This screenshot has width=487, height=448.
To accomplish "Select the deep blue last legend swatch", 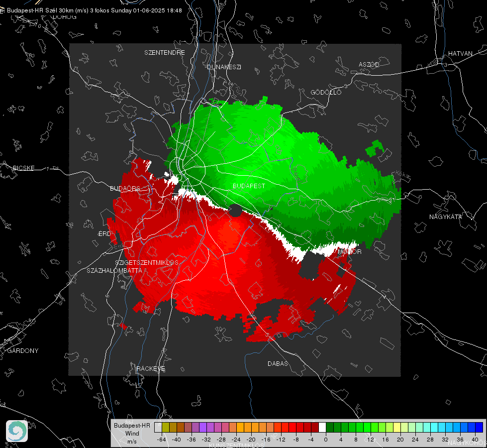I will [x=479, y=428].
